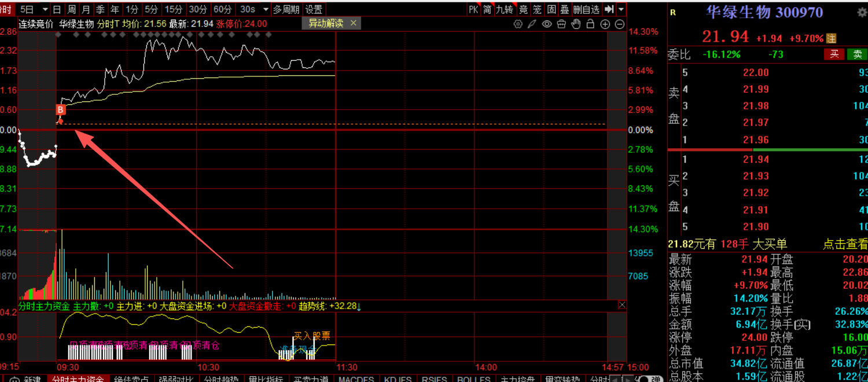Toggle the 简 simplified view button
This screenshot has height=382, width=868.
click(488, 9)
